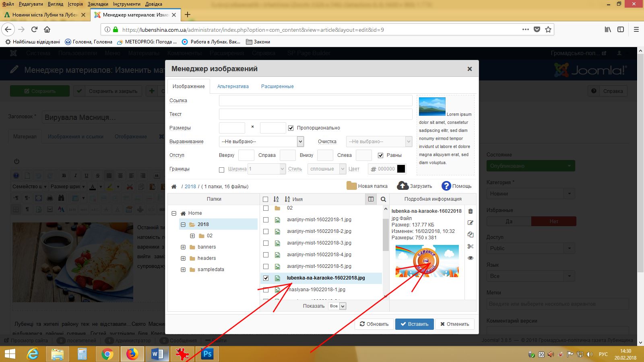The width and height of the screenshot is (644, 362).
Task: Go back in browser history
Action: click(x=8, y=29)
